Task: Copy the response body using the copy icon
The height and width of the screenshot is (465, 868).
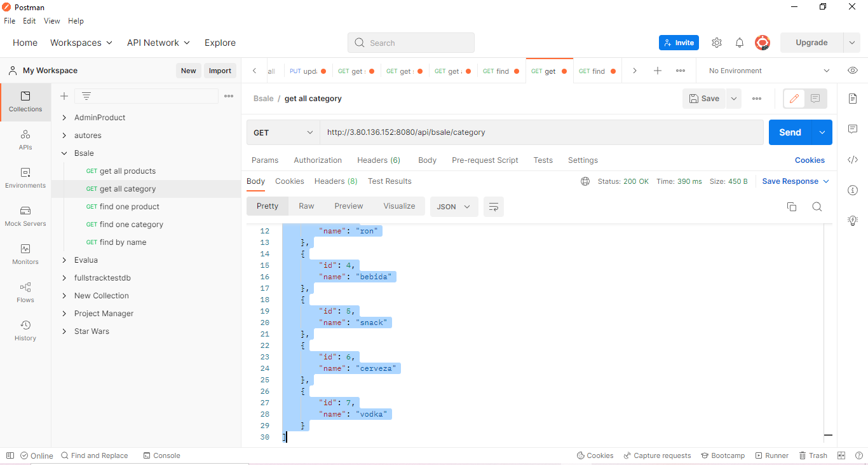Action: (791, 207)
